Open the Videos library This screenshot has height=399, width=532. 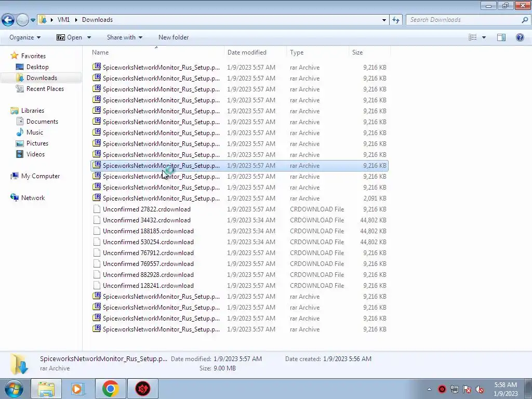click(35, 154)
